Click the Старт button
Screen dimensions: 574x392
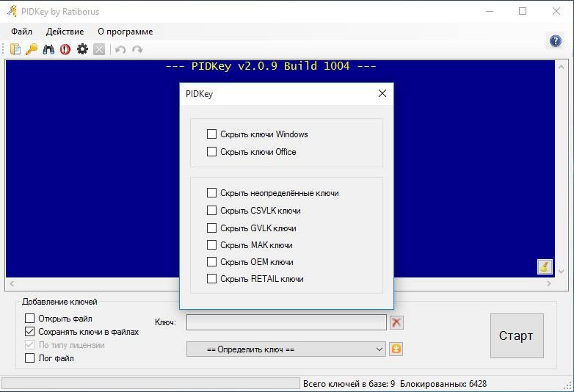pyautogui.click(x=517, y=335)
